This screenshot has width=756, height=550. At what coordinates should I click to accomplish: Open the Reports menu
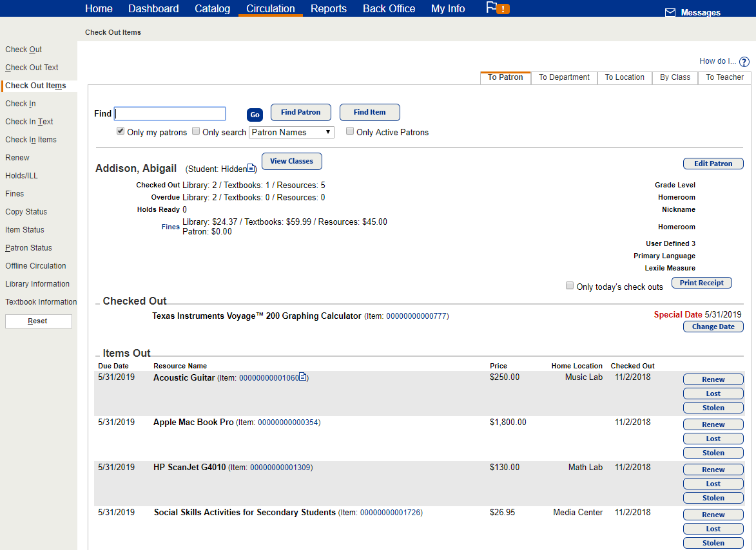[x=328, y=8]
